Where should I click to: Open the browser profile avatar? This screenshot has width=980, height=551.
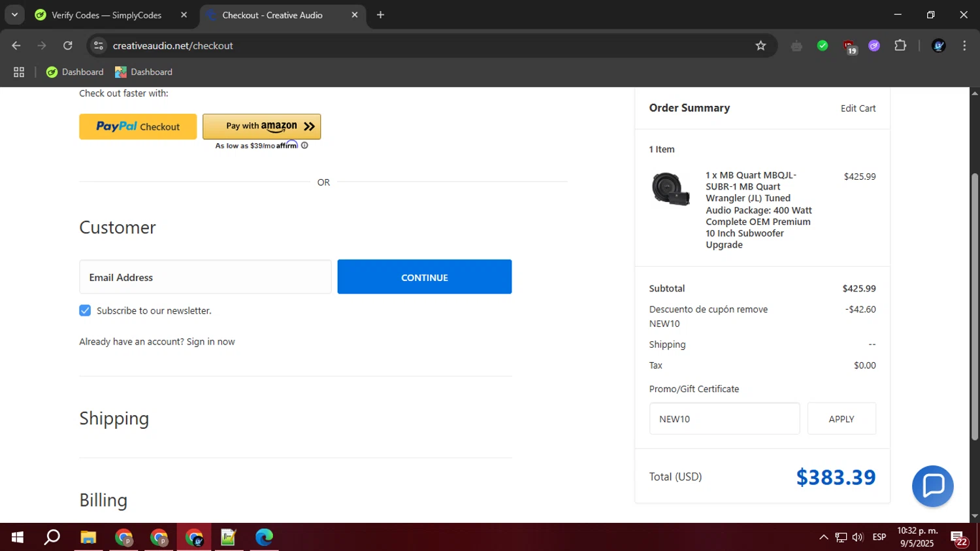[939, 46]
